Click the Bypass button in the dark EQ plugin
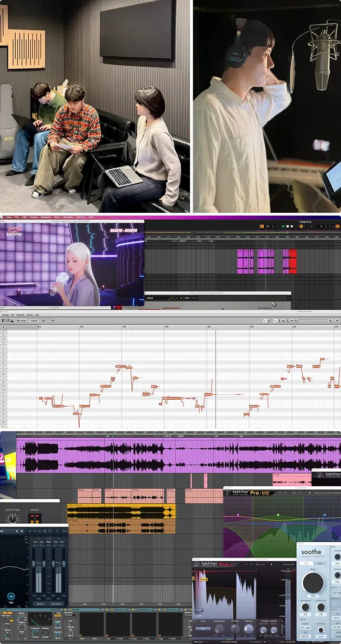 click(40, 604)
